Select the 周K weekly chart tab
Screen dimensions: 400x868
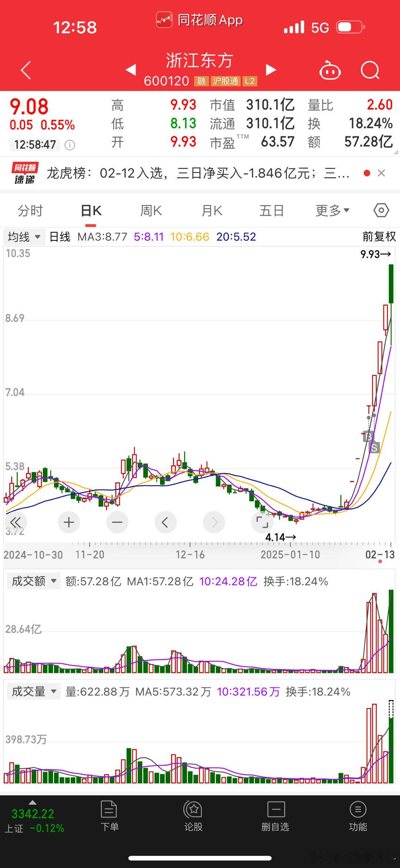coord(151,211)
